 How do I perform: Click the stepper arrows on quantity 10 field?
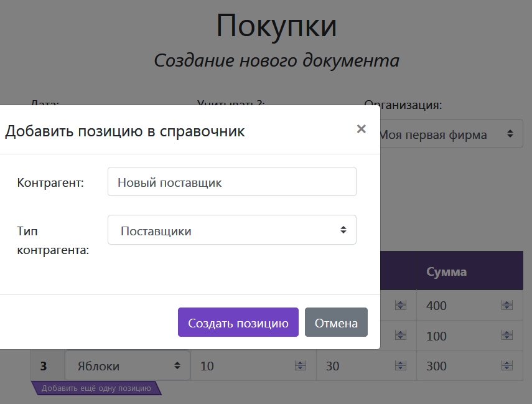(x=301, y=366)
